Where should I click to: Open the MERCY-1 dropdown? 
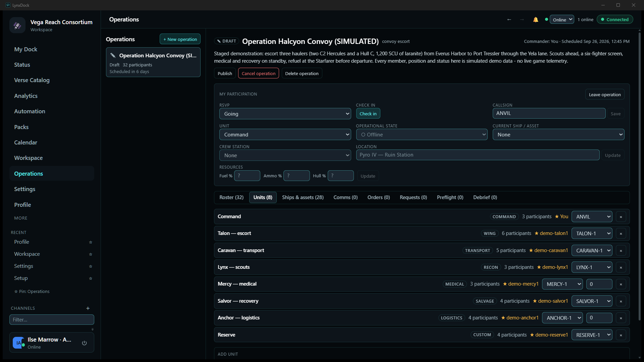pyautogui.click(x=562, y=284)
